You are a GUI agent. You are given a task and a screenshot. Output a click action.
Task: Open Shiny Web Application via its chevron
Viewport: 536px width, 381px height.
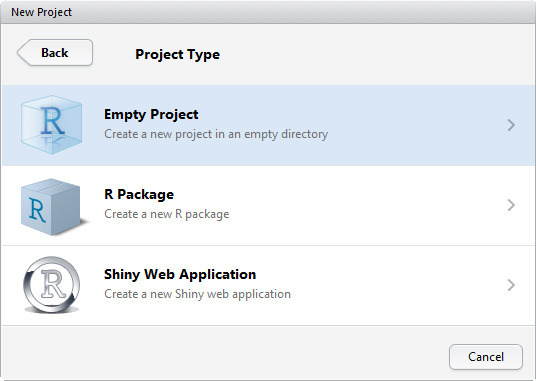[x=511, y=285]
